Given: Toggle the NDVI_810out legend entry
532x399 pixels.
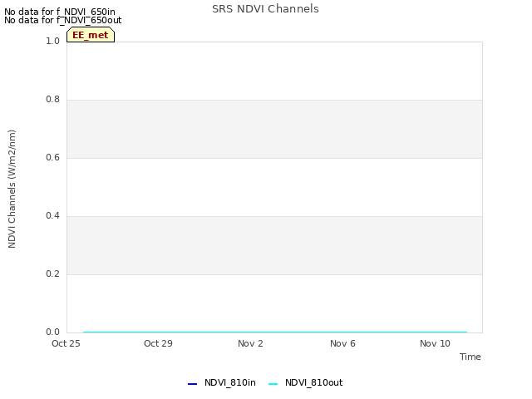Looking at the screenshot, I should (305, 382).
